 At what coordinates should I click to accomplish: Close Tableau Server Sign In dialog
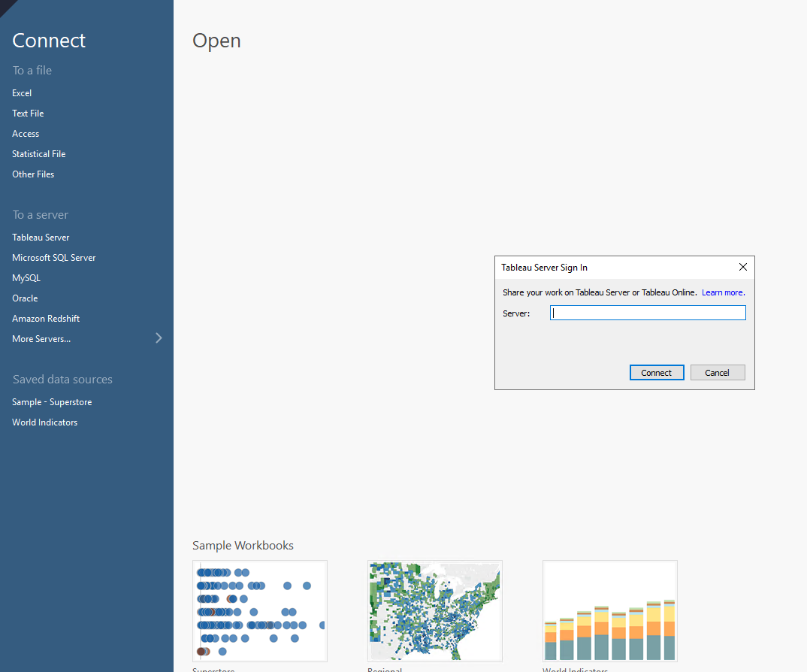click(742, 267)
